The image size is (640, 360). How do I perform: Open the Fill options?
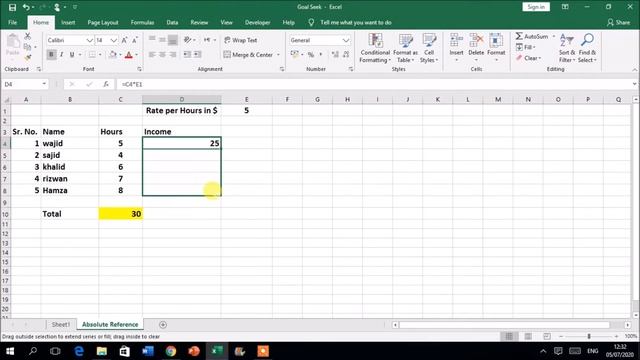click(x=526, y=47)
